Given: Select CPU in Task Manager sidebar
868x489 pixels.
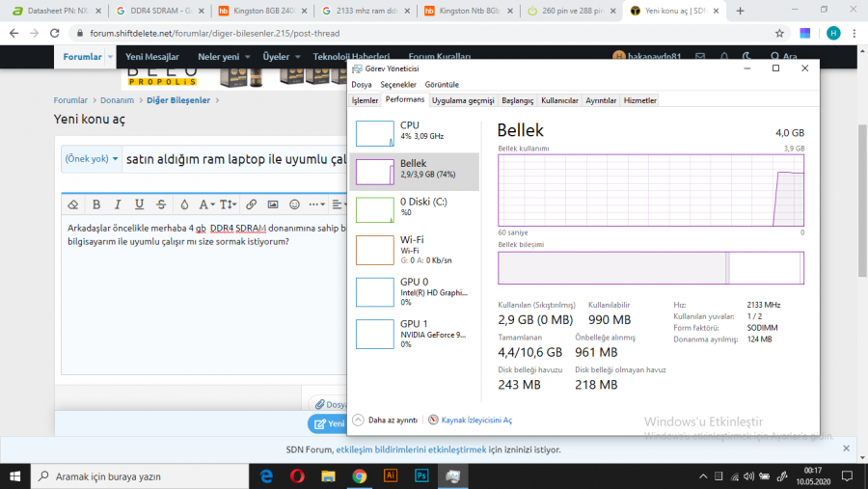Looking at the screenshot, I should pyautogui.click(x=414, y=133).
